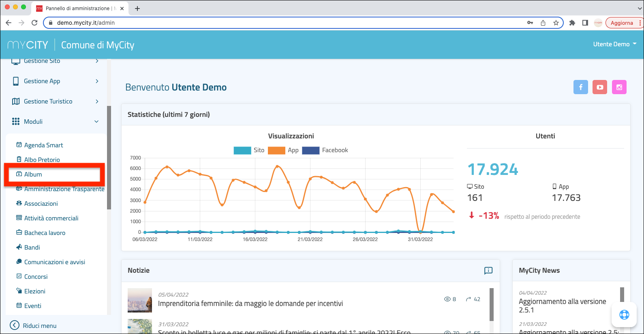Open the Comunicazioni e avvisi module

[x=55, y=262]
